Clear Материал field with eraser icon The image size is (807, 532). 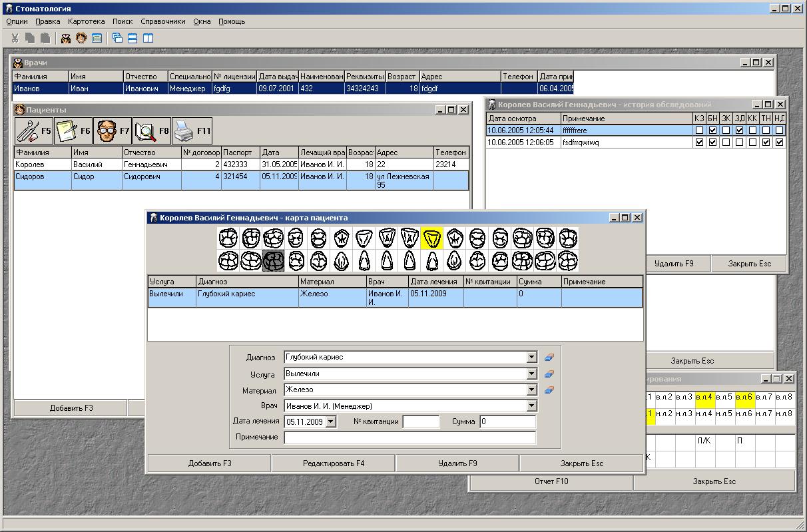click(549, 390)
